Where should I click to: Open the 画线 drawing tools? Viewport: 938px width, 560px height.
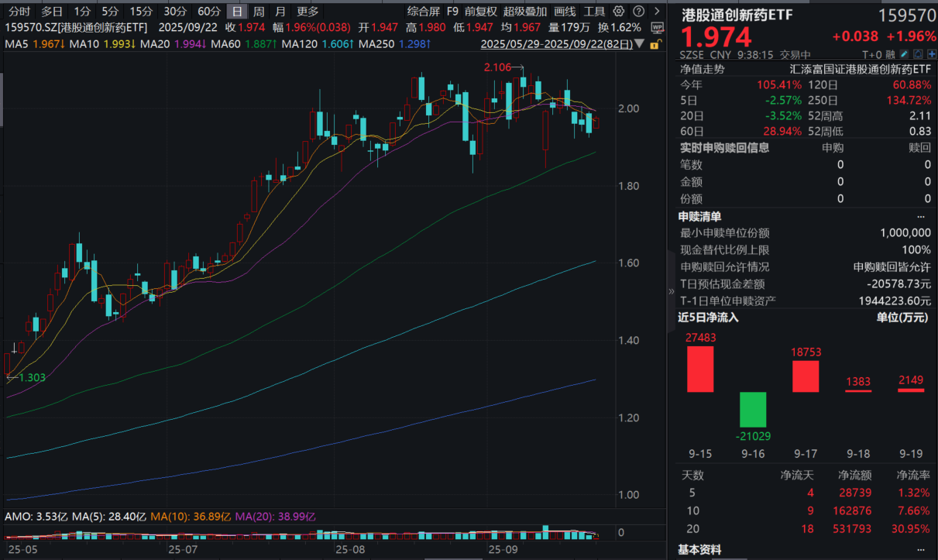click(x=565, y=12)
